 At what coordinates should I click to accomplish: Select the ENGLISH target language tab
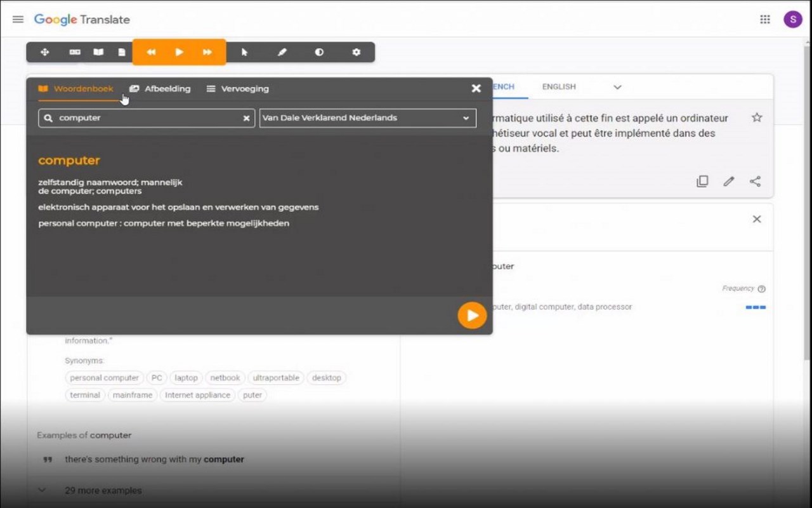[559, 87]
